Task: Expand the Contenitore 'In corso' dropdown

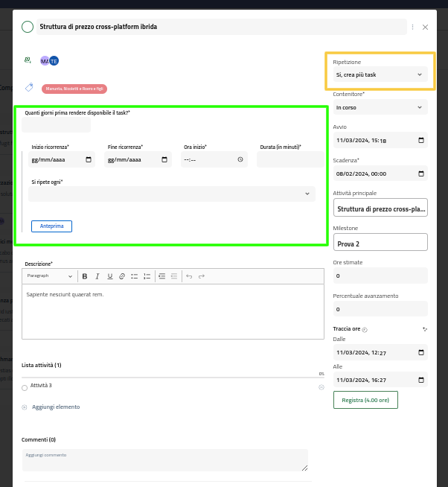Action: tap(380, 107)
